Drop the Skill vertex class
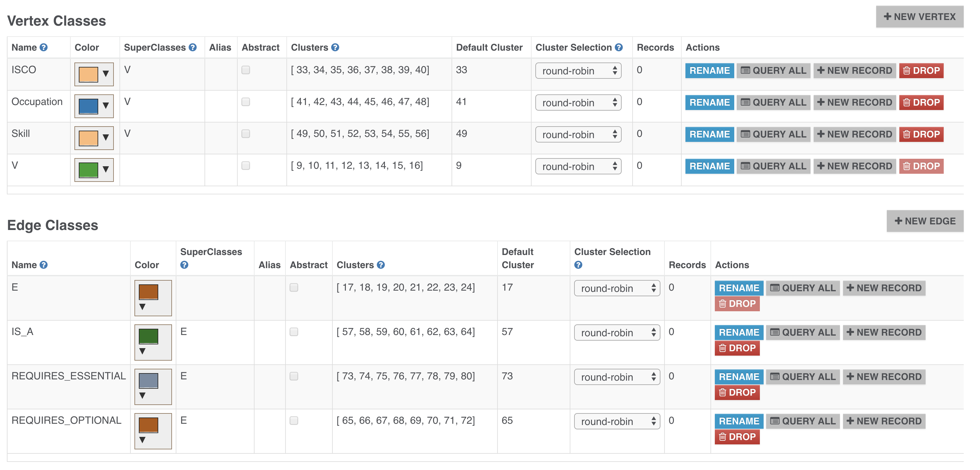The image size is (980, 470). coord(921,135)
